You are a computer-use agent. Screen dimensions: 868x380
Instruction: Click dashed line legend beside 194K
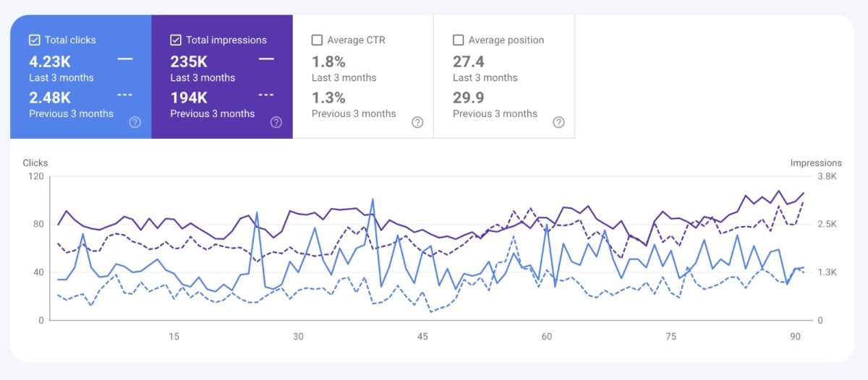coord(266,95)
